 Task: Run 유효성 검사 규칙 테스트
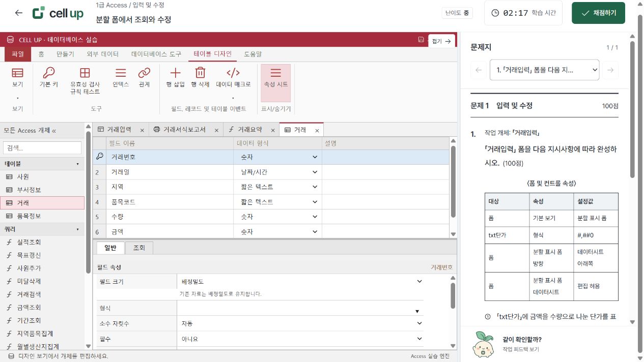(x=85, y=81)
